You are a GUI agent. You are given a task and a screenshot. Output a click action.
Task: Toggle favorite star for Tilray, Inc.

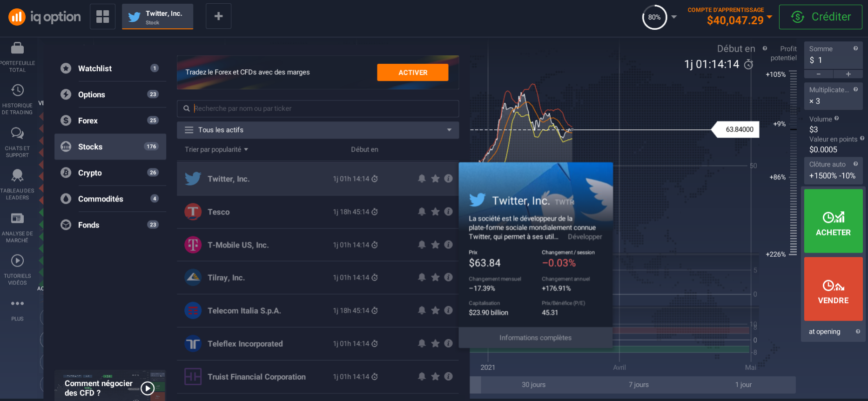(435, 277)
